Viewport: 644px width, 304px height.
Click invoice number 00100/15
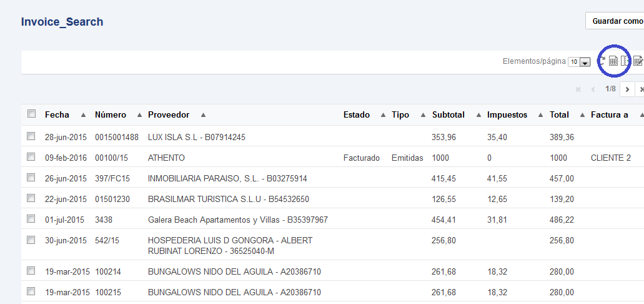(110, 158)
